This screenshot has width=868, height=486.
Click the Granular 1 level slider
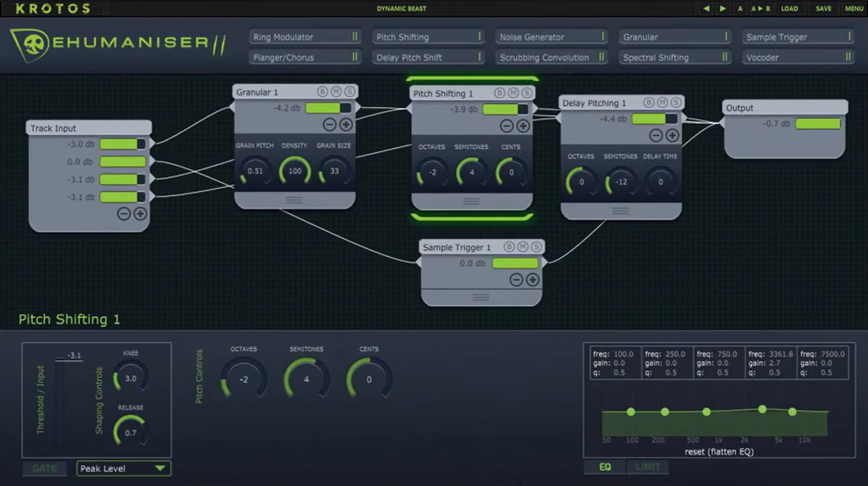click(x=328, y=108)
